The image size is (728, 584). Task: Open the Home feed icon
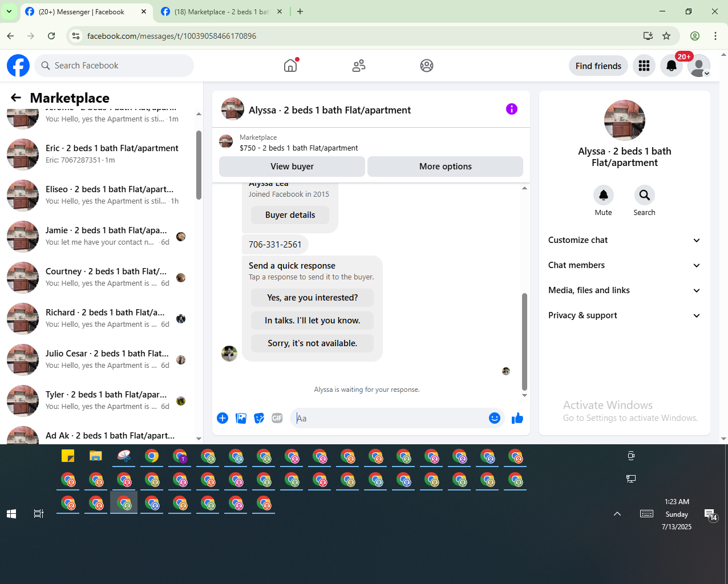(290, 66)
